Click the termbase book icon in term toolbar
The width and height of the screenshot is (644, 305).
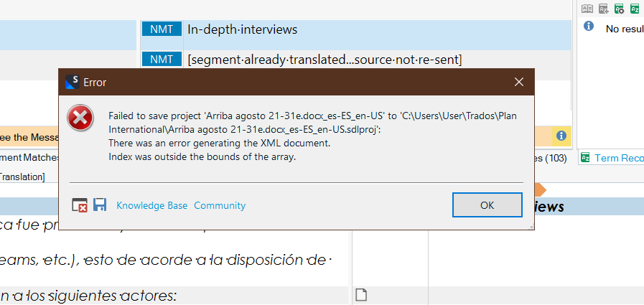pyautogui.click(x=587, y=9)
